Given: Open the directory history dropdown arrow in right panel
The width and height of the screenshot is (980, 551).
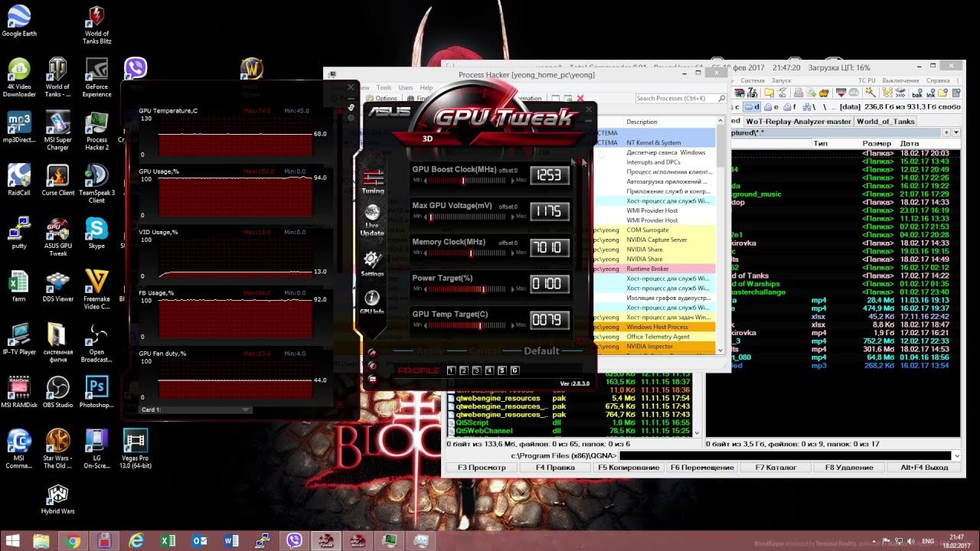Looking at the screenshot, I should (x=956, y=132).
